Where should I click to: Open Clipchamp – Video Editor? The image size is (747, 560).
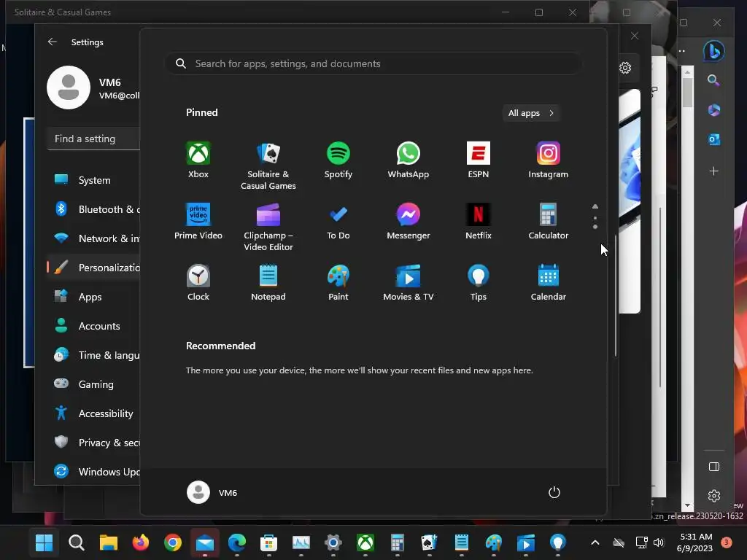[268, 227]
